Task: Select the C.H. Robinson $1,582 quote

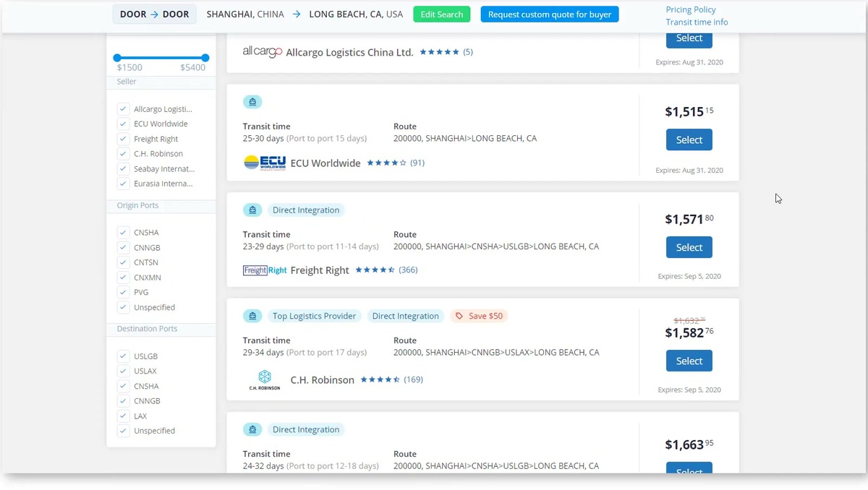Action: (x=689, y=361)
